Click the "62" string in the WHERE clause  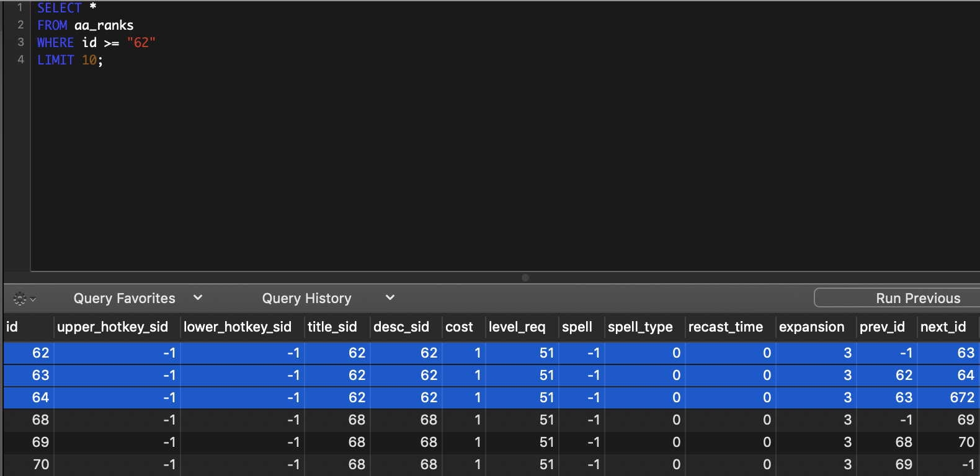tap(141, 43)
